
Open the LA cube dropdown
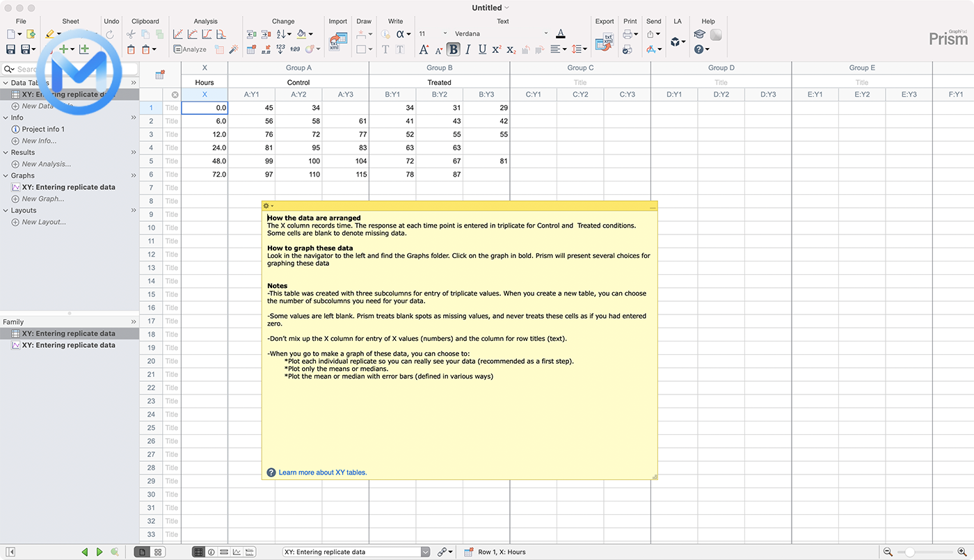(678, 42)
